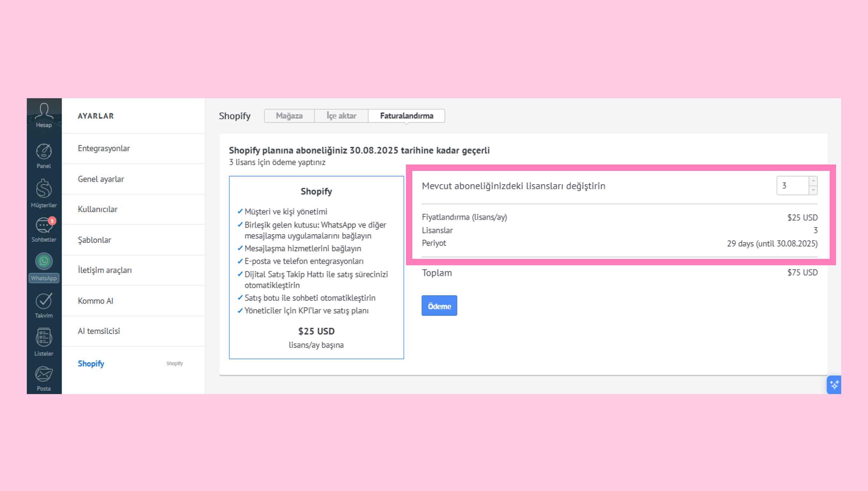Click 'Toplam' total label
The width and height of the screenshot is (868, 491).
437,273
